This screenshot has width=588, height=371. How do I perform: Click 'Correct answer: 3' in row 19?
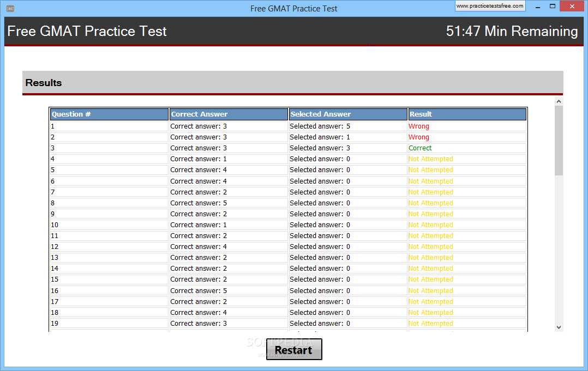[199, 323]
